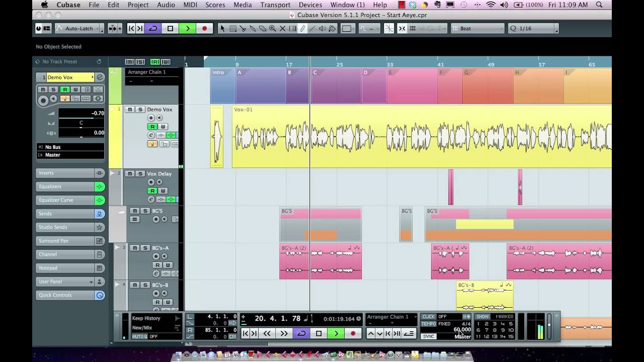Select the Draw pencil tool
This screenshot has height=362, width=644.
tap(302, 29)
